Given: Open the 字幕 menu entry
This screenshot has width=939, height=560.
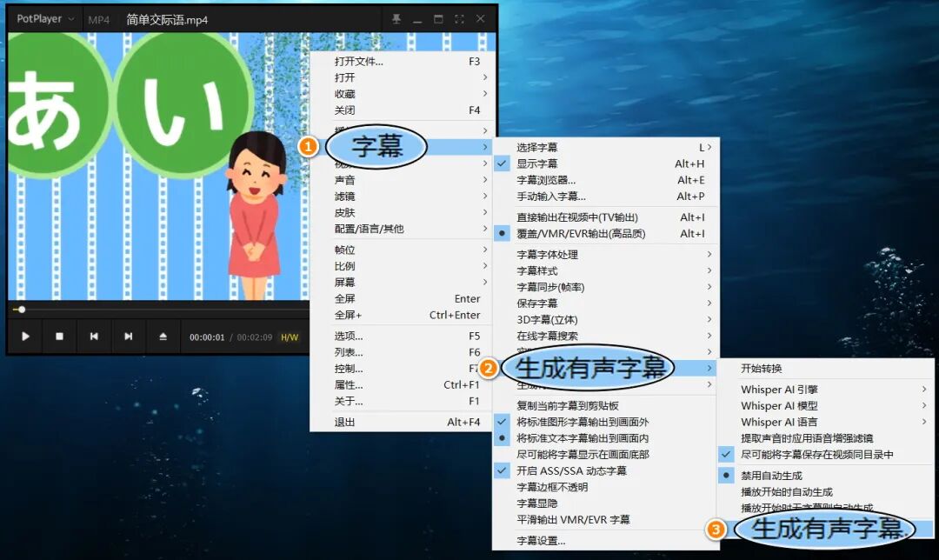Looking at the screenshot, I should (x=376, y=147).
